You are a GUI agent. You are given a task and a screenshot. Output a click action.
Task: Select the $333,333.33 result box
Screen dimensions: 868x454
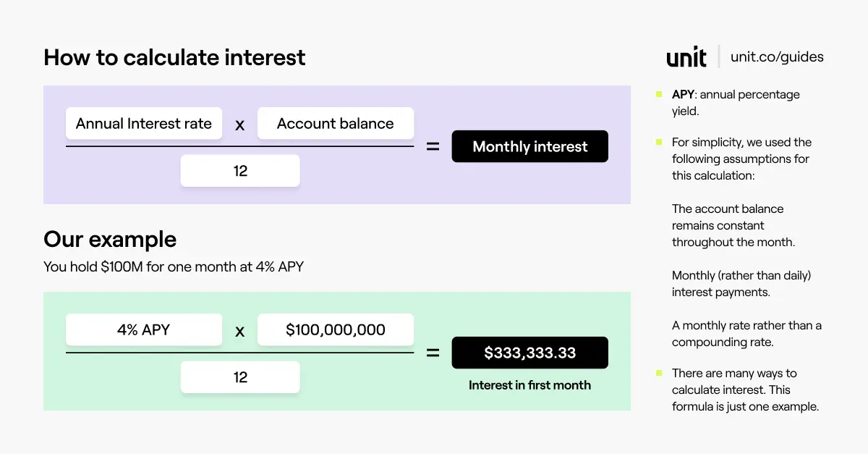[530, 353]
